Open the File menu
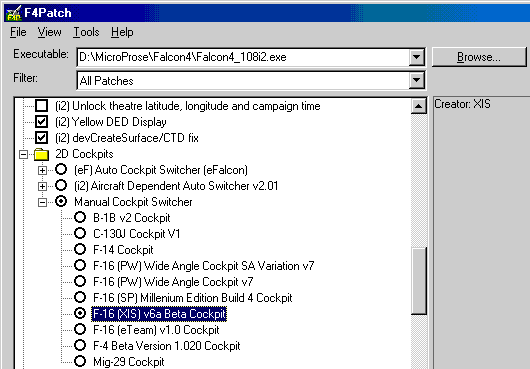The image size is (530, 369). pyautogui.click(x=18, y=32)
